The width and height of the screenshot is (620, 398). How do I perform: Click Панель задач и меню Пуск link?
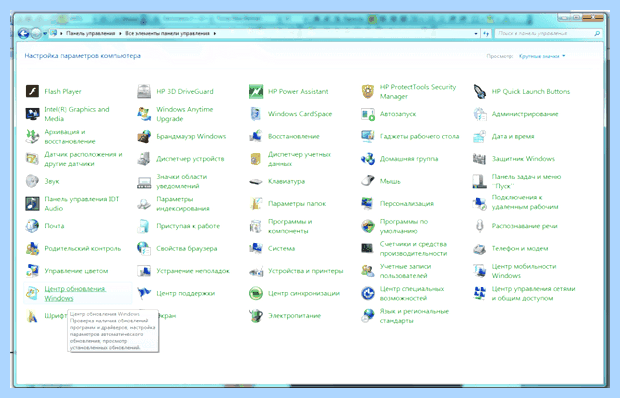click(526, 181)
